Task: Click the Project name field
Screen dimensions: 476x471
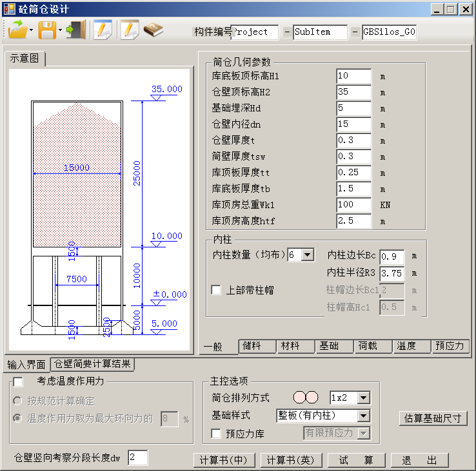Action: (x=255, y=32)
